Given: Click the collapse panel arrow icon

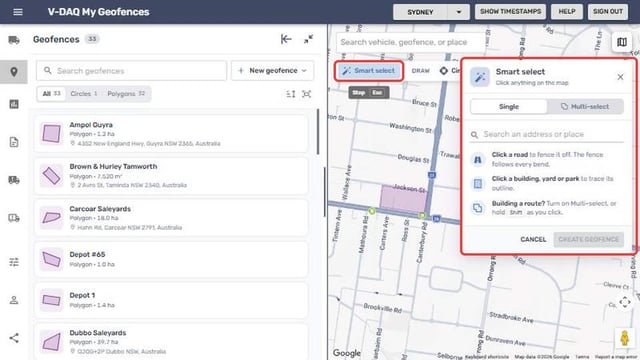Looking at the screenshot, I should pyautogui.click(x=286, y=39).
